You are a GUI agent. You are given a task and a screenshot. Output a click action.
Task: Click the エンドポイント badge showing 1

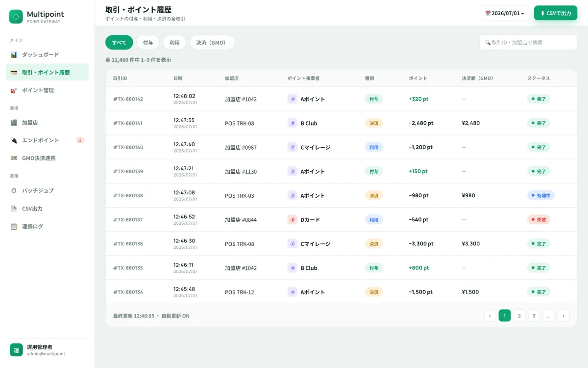coord(80,140)
